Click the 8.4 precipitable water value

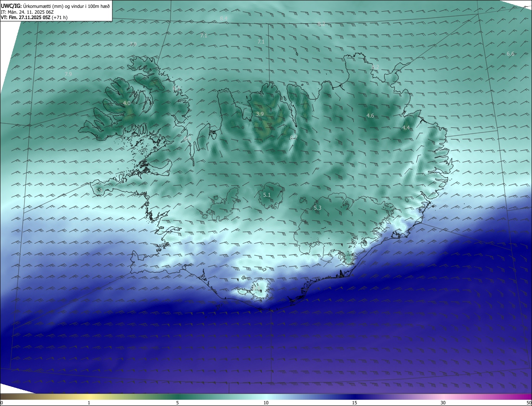coord(224,18)
